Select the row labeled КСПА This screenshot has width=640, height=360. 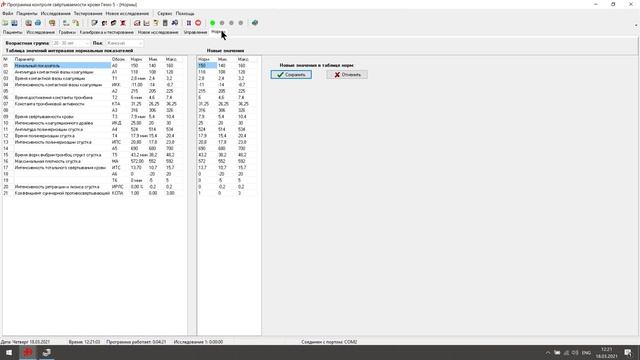[x=94, y=193]
